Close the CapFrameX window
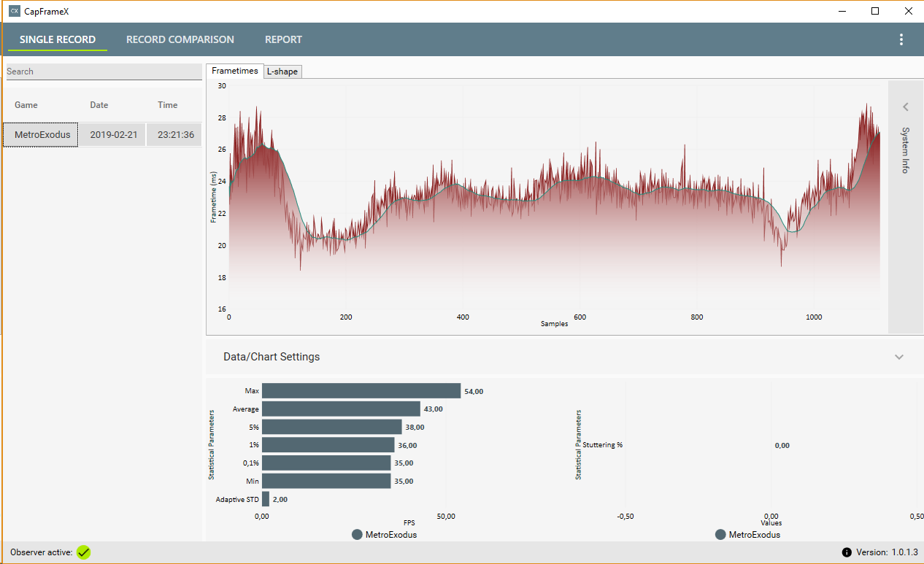 (908, 11)
